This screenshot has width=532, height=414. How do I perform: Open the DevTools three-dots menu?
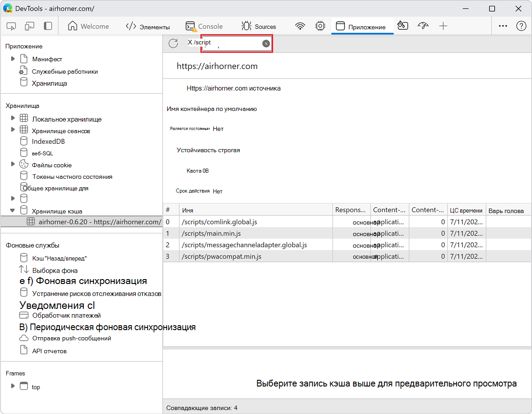click(x=503, y=26)
